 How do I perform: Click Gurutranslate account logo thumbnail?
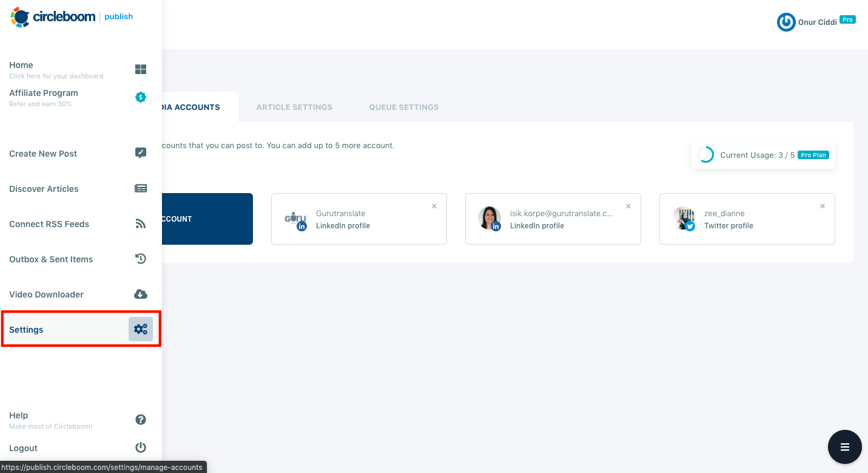tap(295, 219)
